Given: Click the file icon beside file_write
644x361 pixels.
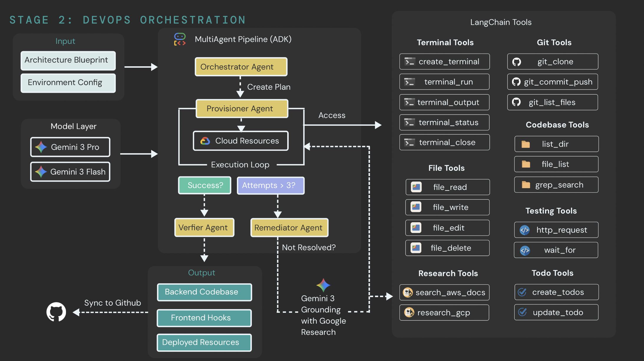Looking at the screenshot, I should pyautogui.click(x=416, y=207).
